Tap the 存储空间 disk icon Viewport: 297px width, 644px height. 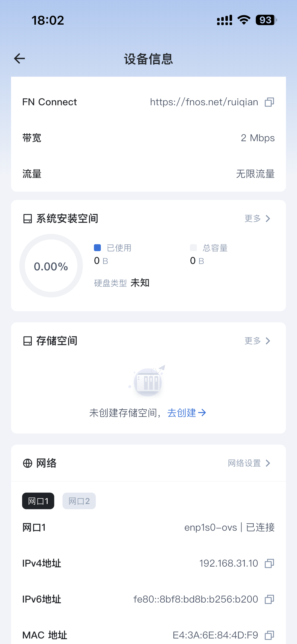[27, 341]
